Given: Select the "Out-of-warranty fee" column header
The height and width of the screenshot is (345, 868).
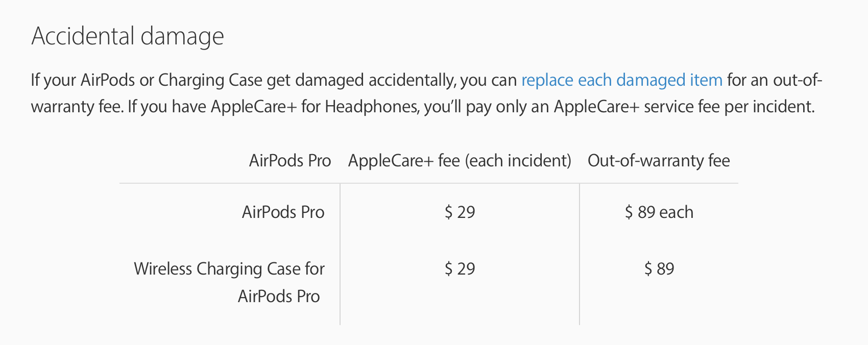Looking at the screenshot, I should [x=659, y=161].
